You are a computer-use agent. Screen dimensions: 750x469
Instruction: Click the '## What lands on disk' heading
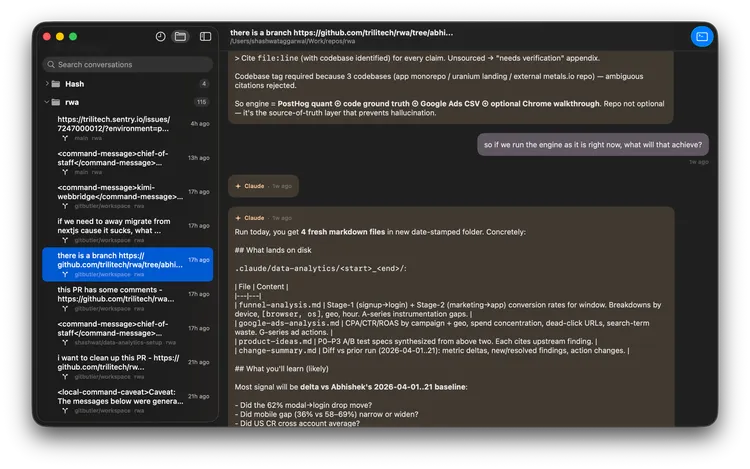click(x=273, y=250)
